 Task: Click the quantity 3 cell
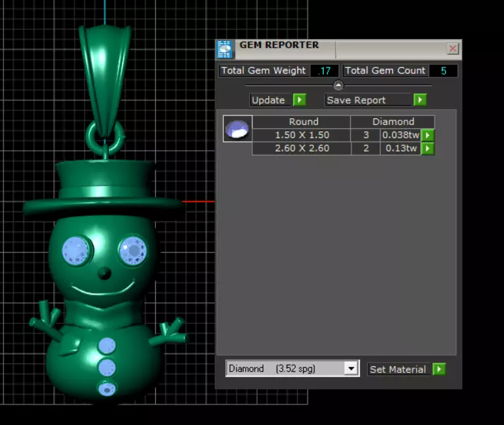click(366, 135)
